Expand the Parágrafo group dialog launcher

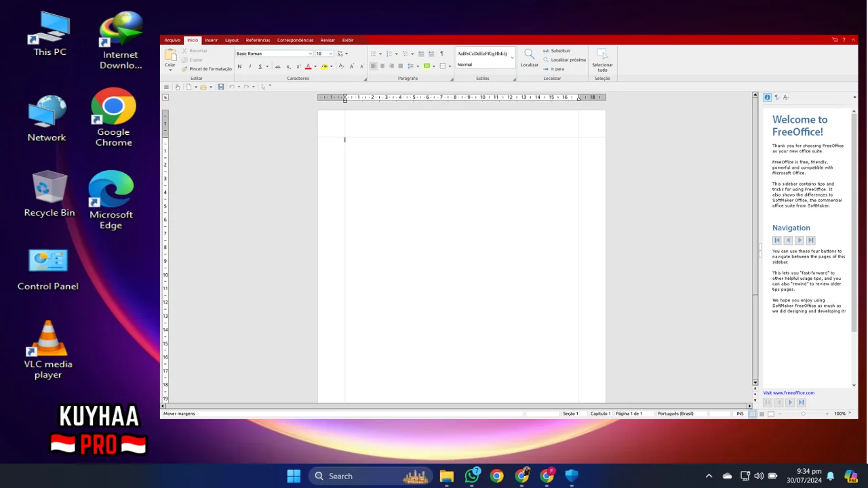[452, 79]
